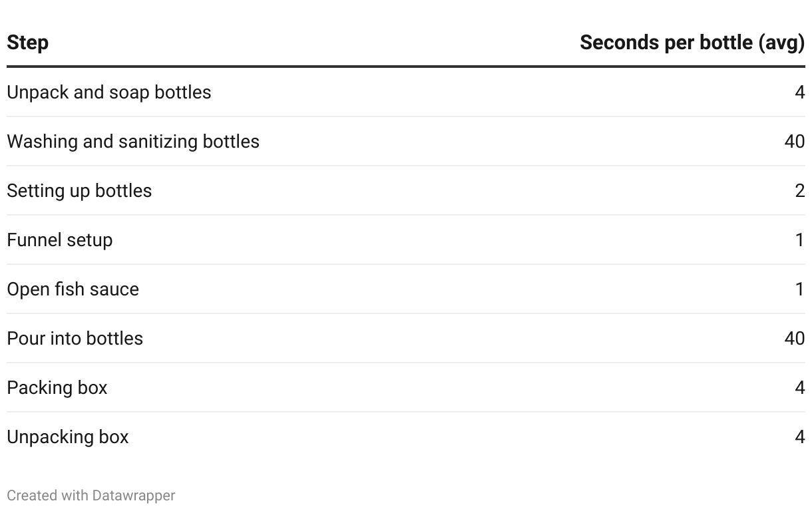Select the Packing box row
The image size is (812, 511).
(x=406, y=387)
